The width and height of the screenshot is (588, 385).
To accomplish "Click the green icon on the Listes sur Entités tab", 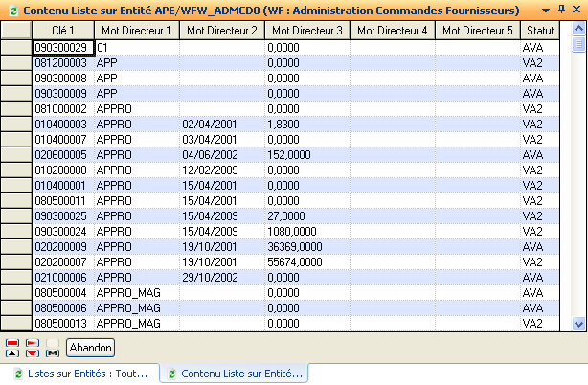I will [x=18, y=373].
